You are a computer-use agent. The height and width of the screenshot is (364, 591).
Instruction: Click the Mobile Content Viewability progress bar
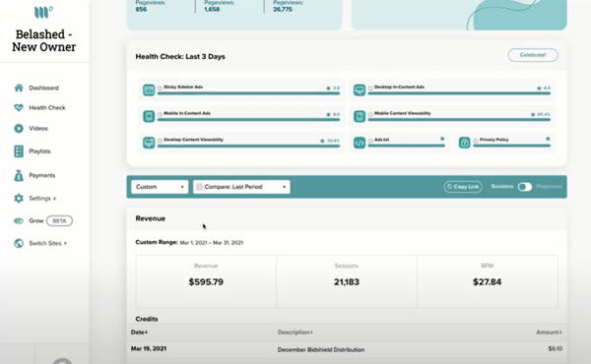(459, 120)
